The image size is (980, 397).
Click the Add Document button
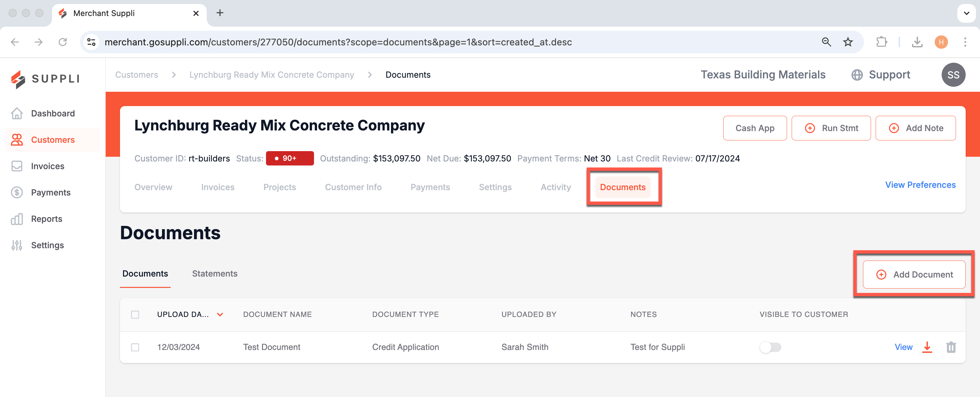pyautogui.click(x=914, y=275)
